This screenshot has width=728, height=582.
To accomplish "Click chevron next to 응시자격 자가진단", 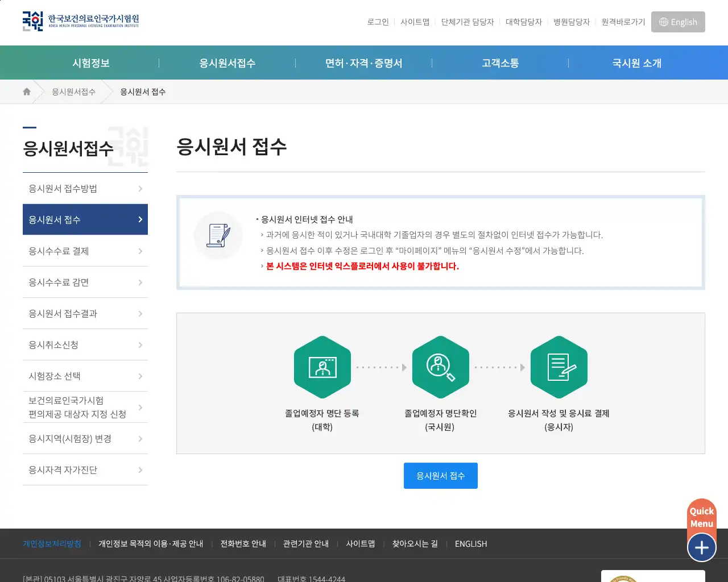I will (x=140, y=470).
